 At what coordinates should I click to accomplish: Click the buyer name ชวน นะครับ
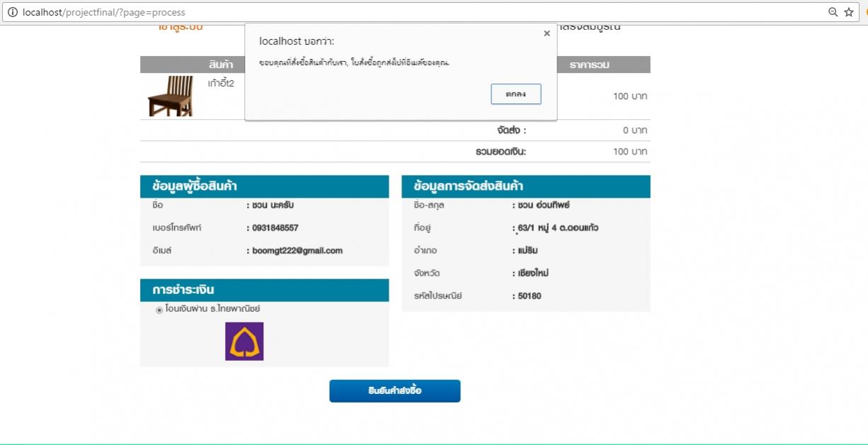tap(273, 205)
